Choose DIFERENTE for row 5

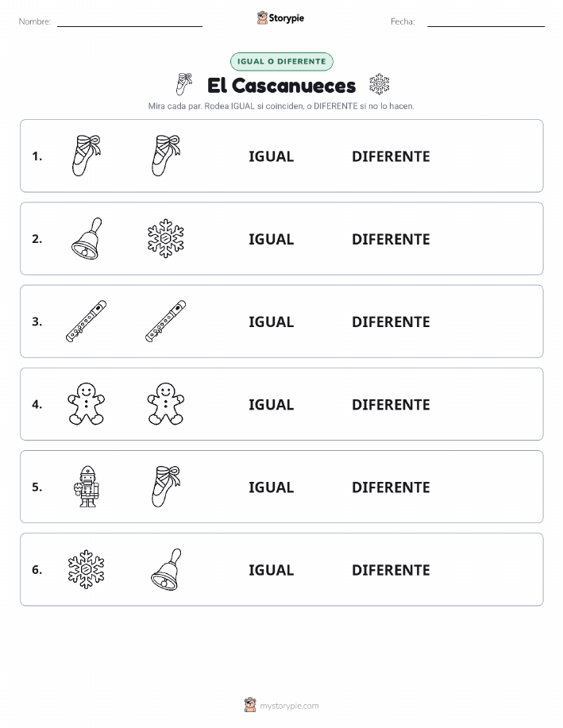[391, 487]
